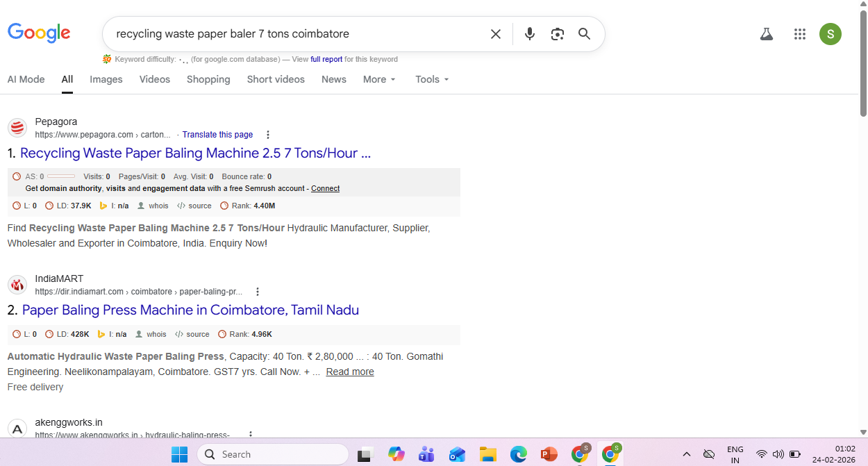View source for IndiaMART result
Image resolution: width=868 pixels, height=466 pixels.
pos(192,334)
